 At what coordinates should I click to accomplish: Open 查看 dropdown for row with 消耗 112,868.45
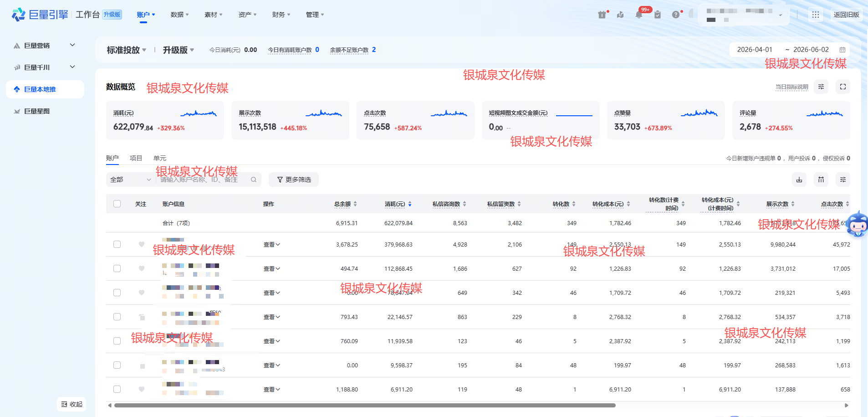coord(272,269)
